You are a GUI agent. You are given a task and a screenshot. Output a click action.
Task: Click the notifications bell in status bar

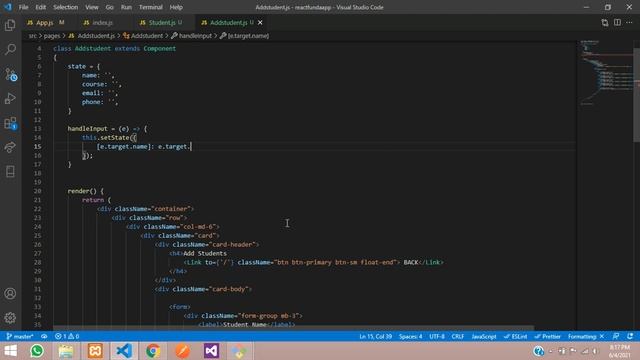[630, 336]
